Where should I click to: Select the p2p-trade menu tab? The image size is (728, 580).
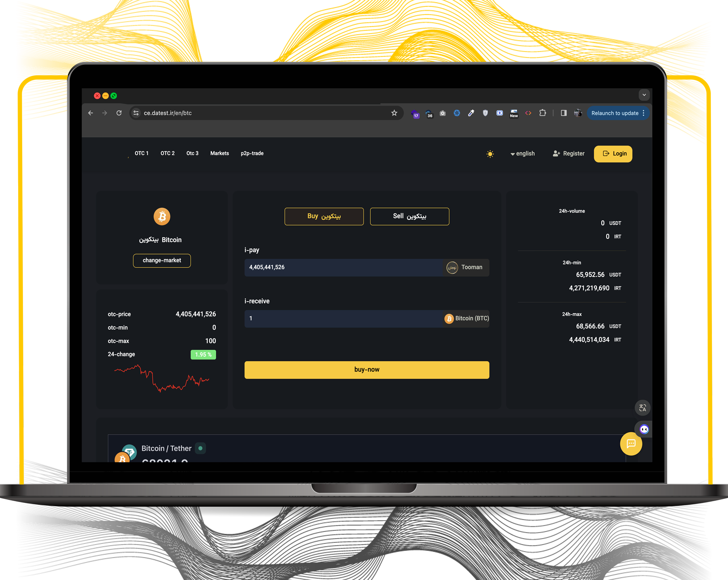[x=251, y=153]
